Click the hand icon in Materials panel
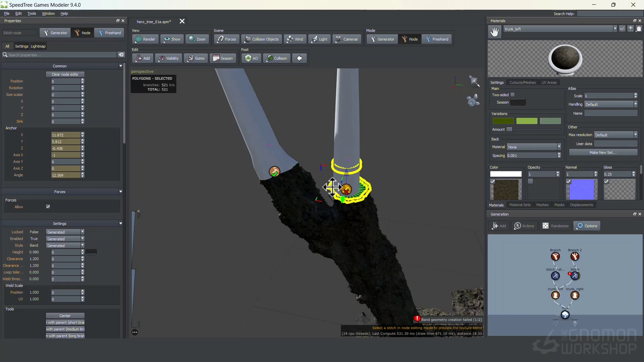This screenshot has width=644, height=362. pyautogui.click(x=494, y=32)
